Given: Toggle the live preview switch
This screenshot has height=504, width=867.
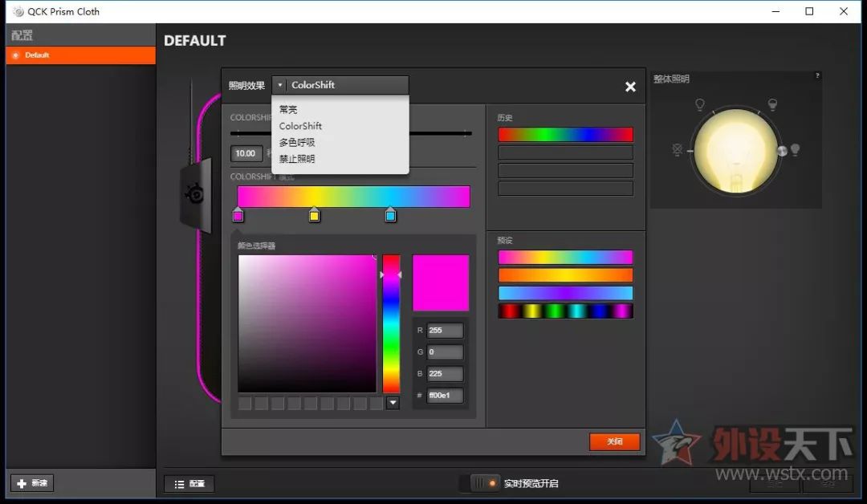Looking at the screenshot, I should pyautogui.click(x=484, y=483).
